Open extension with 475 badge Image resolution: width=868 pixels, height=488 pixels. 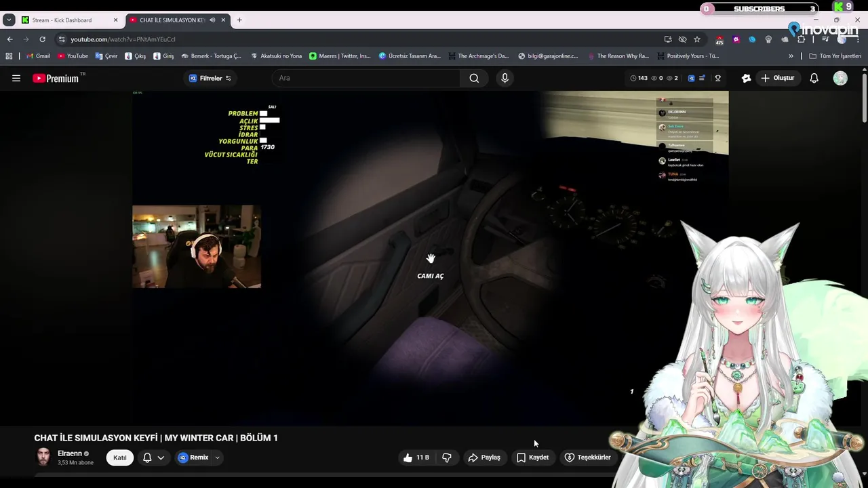pos(719,40)
